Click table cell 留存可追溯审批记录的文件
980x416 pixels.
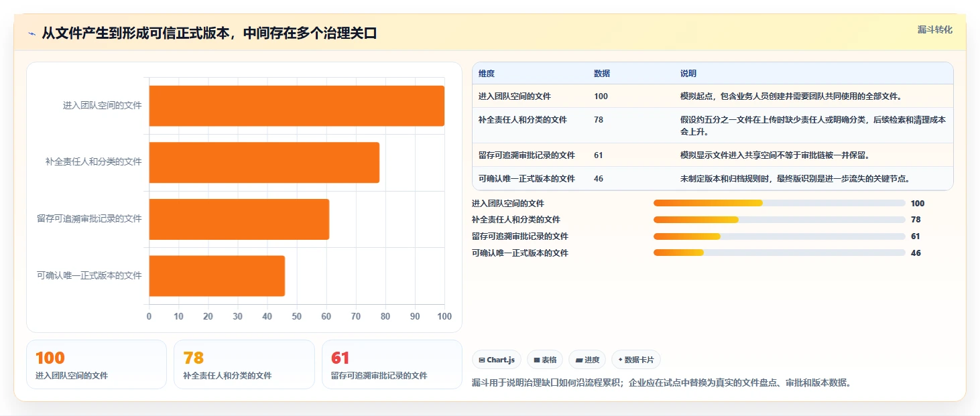527,155
